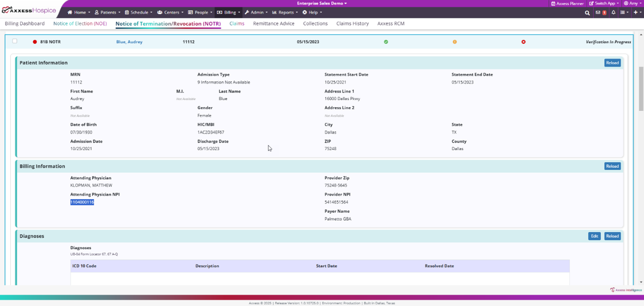Click Edit in the Diagnoses section
The width and height of the screenshot is (644, 306).
pos(594,236)
